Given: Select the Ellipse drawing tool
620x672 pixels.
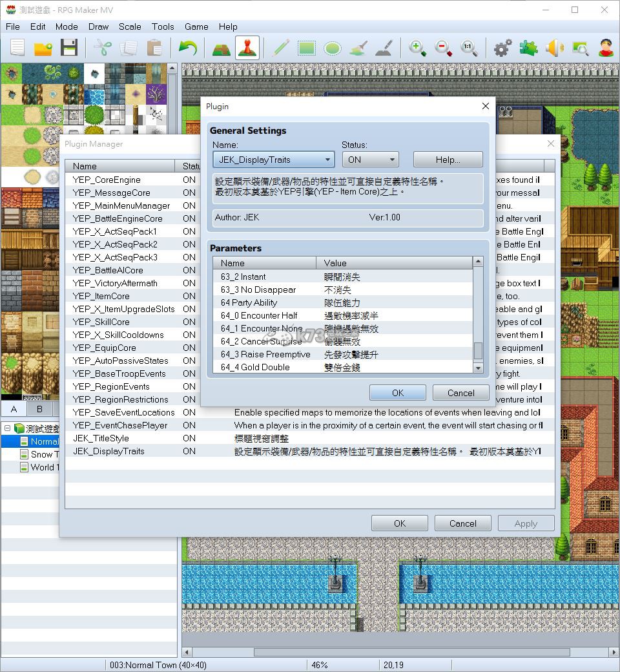Looking at the screenshot, I should tap(332, 48).
